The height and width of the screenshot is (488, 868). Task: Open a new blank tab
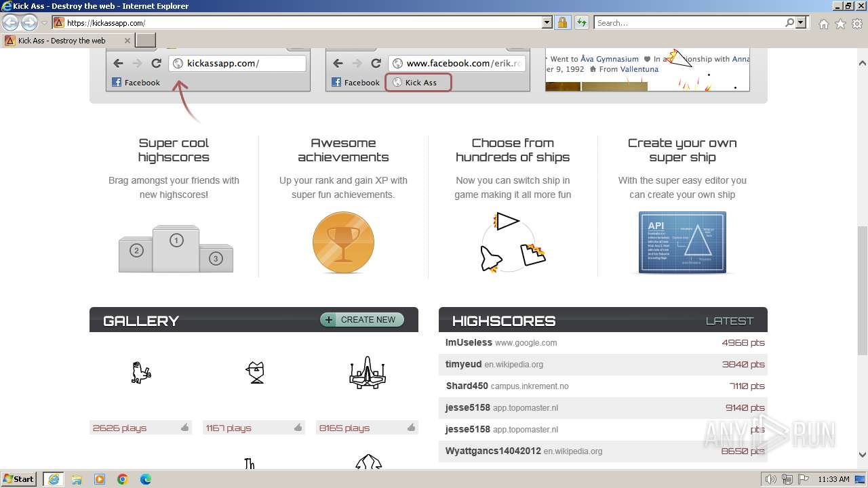click(x=146, y=41)
